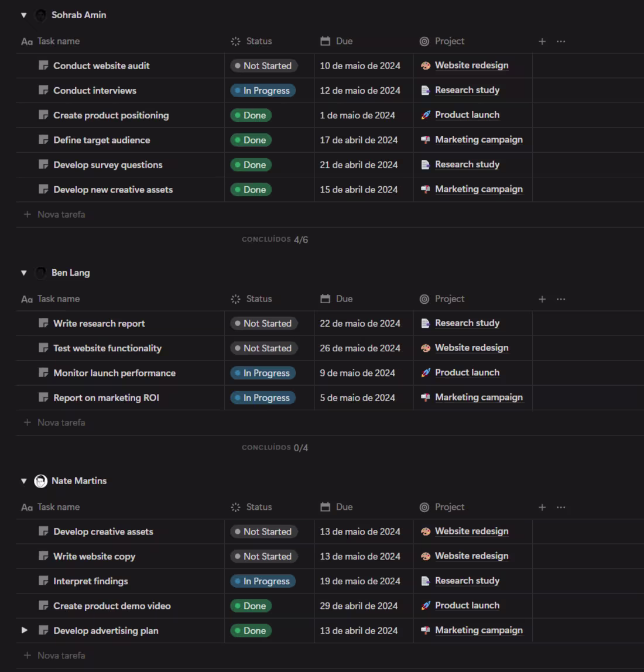Select the Aa icon next to Task name
Viewport: 644px width, 672px height.
pos(26,41)
